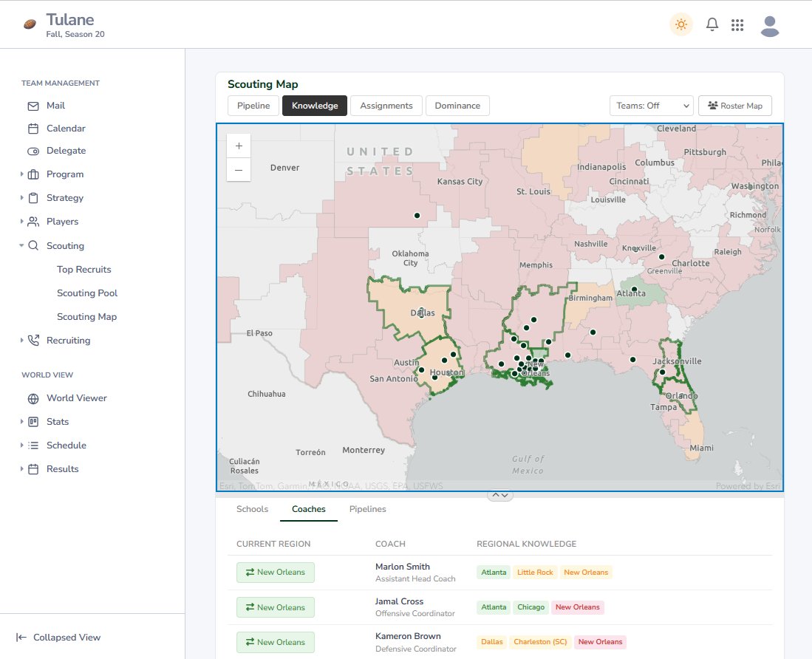The width and height of the screenshot is (812, 659).
Task: Click Kameron Brown coach name
Action: pos(408,635)
